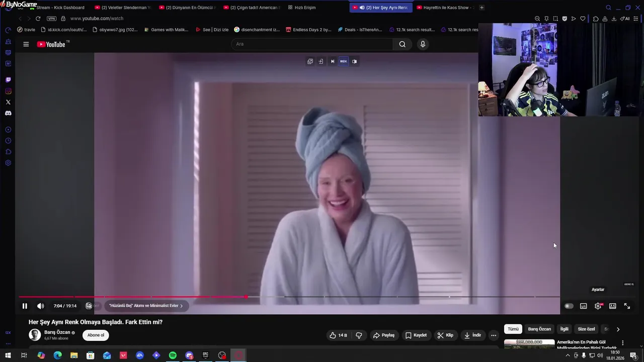Show hidden system tray icons
The height and width of the screenshot is (362, 644).
[568, 355]
